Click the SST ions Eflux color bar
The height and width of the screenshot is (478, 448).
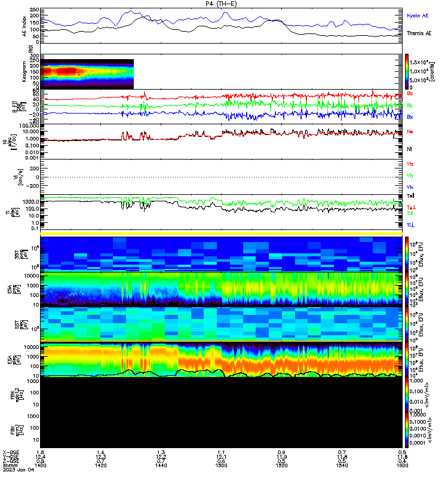pos(407,254)
